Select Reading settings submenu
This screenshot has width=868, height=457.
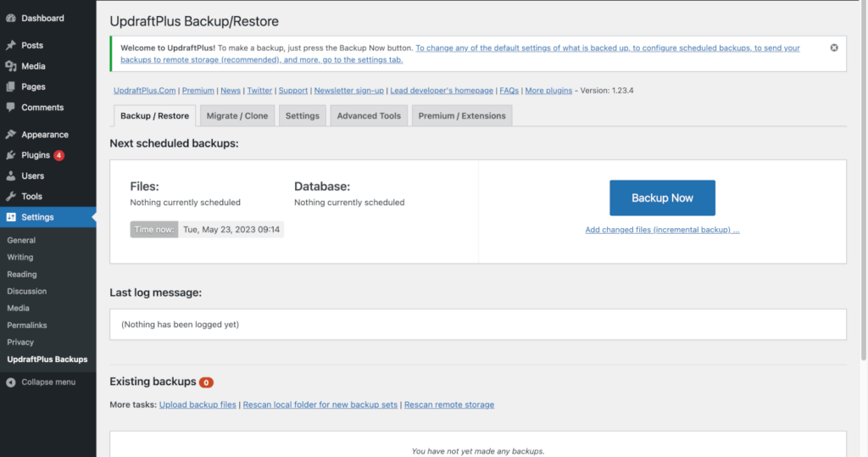[x=21, y=274]
